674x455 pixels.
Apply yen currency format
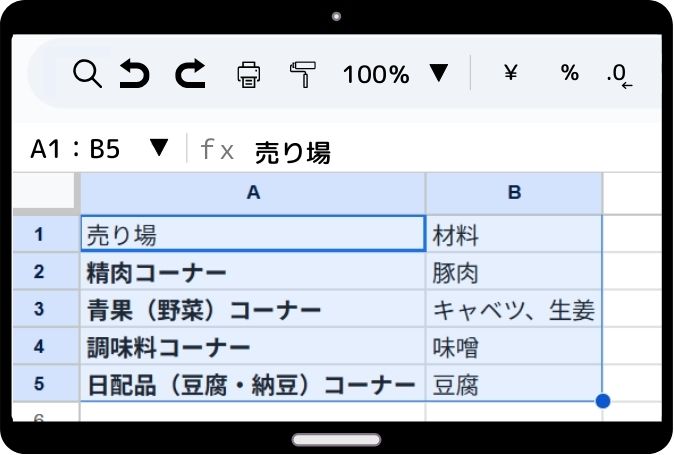coord(510,73)
